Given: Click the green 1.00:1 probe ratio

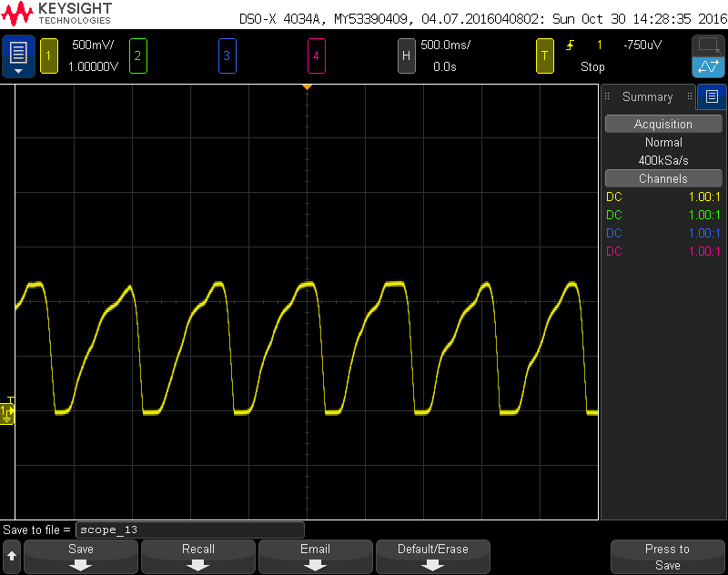Looking at the screenshot, I should point(704,215).
